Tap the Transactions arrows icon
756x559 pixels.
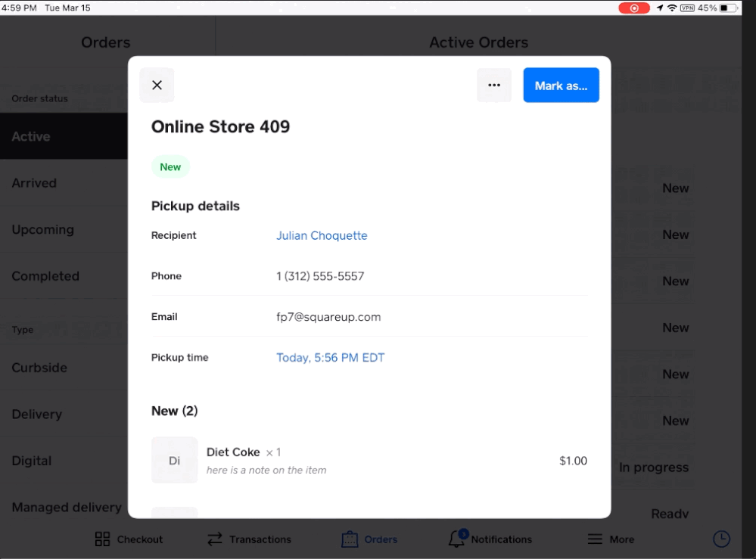215,539
